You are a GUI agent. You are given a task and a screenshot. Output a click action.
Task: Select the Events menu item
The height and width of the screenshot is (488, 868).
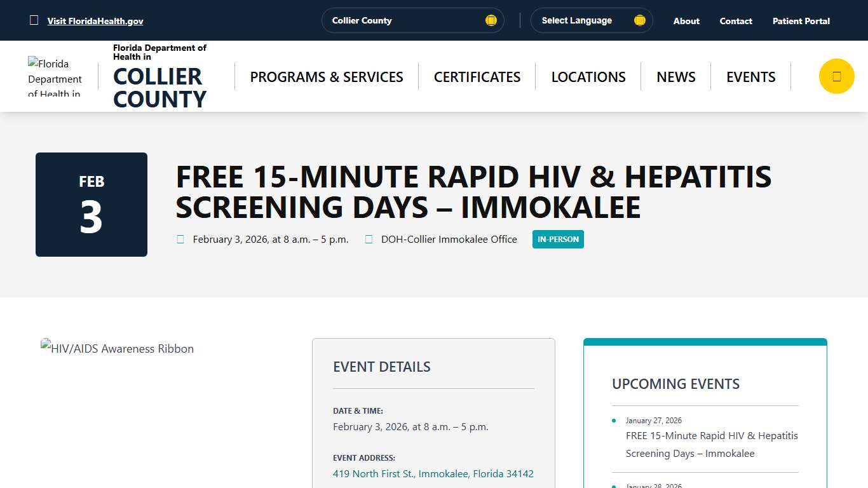(x=750, y=76)
